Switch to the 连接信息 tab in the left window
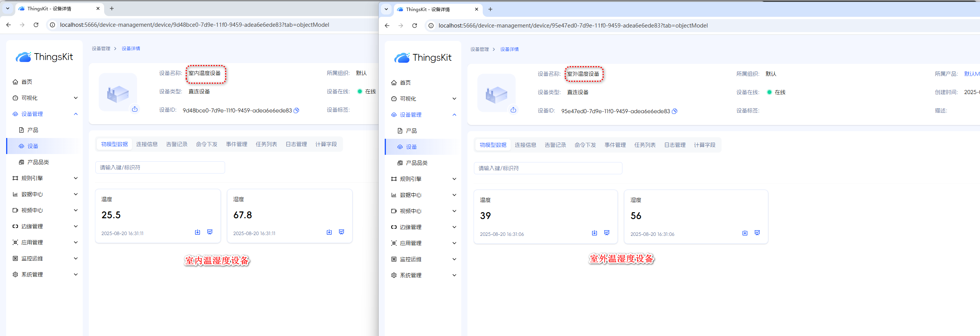Image resolution: width=980 pixels, height=336 pixels. pos(147,144)
